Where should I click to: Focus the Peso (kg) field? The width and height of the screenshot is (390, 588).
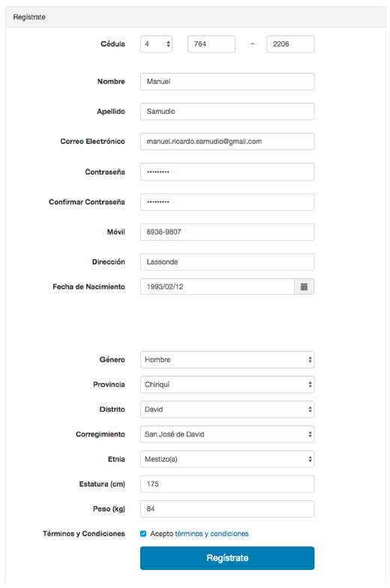pos(227,508)
